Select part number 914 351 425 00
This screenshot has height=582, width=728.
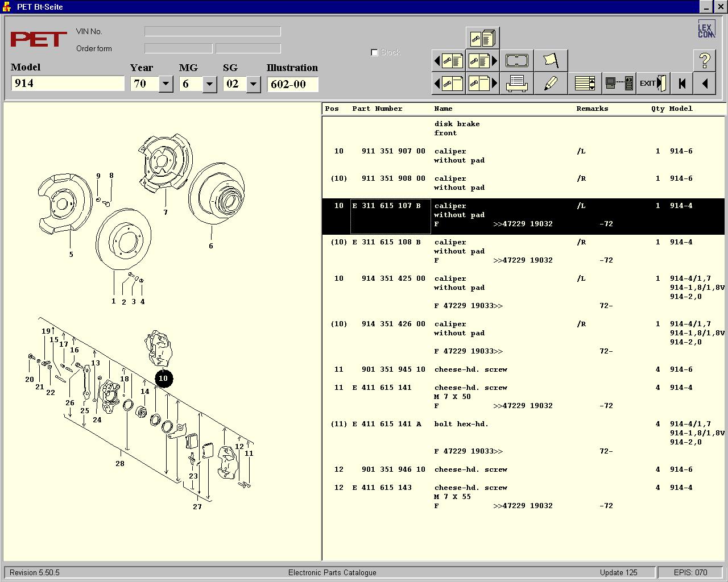[x=394, y=278]
